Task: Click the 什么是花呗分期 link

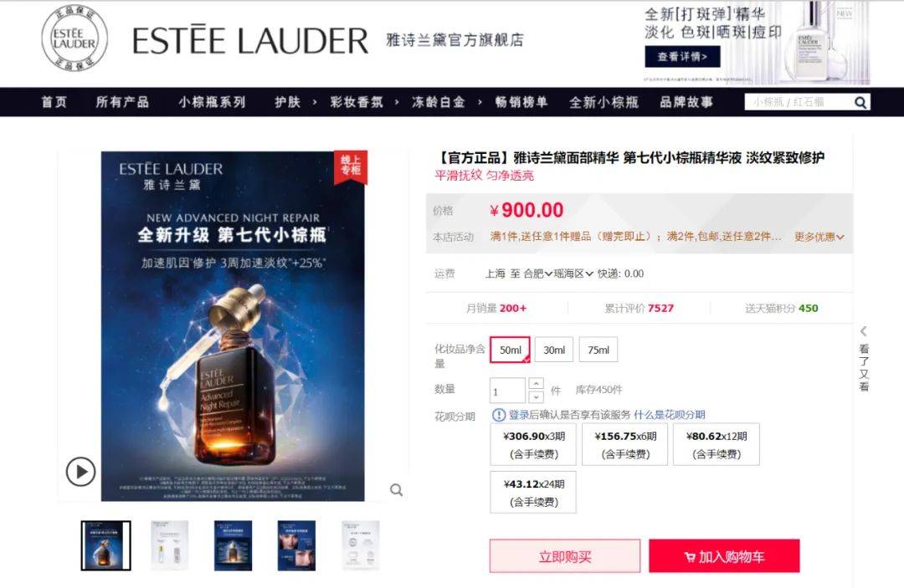Action: 670,415
